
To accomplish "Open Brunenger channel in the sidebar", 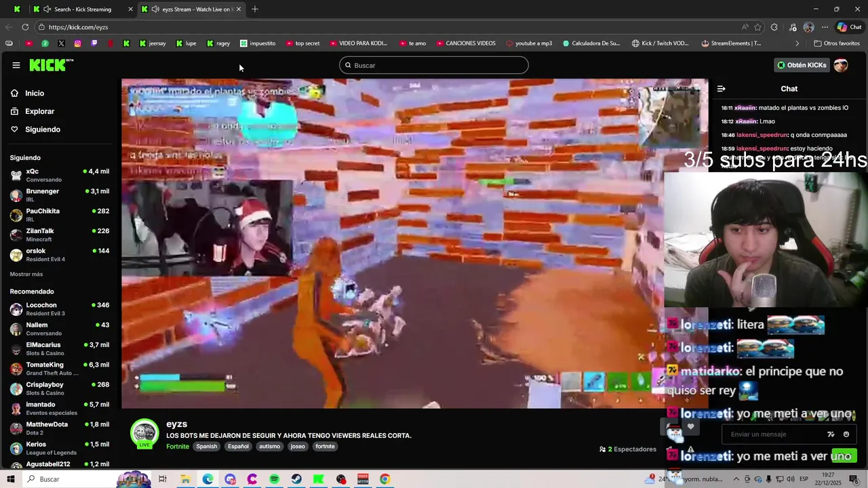I will point(60,195).
